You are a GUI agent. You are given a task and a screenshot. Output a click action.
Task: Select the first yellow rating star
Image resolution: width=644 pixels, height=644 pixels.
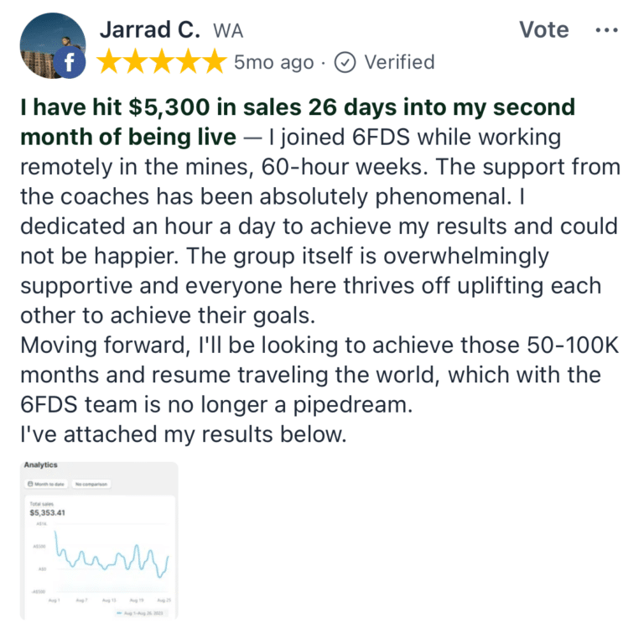coord(109,61)
